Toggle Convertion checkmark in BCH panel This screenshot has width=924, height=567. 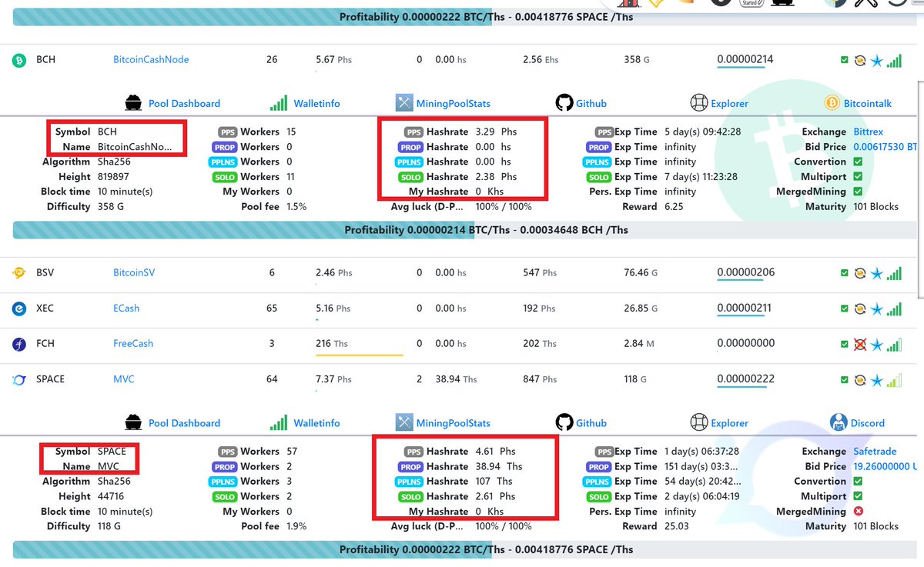tap(858, 162)
